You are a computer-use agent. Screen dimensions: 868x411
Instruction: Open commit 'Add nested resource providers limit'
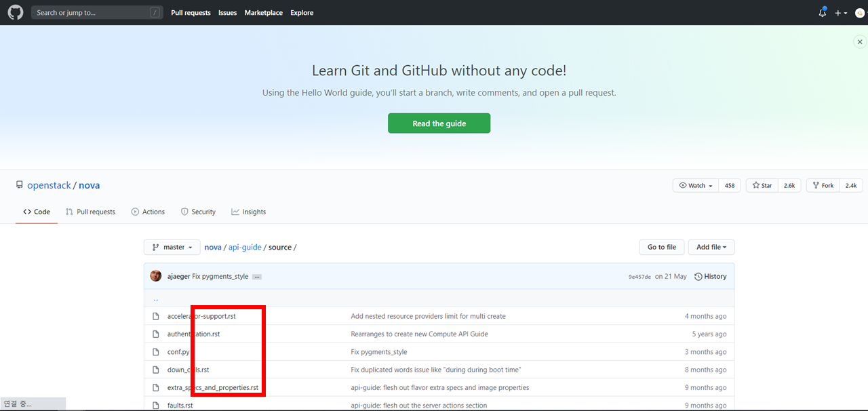point(428,316)
